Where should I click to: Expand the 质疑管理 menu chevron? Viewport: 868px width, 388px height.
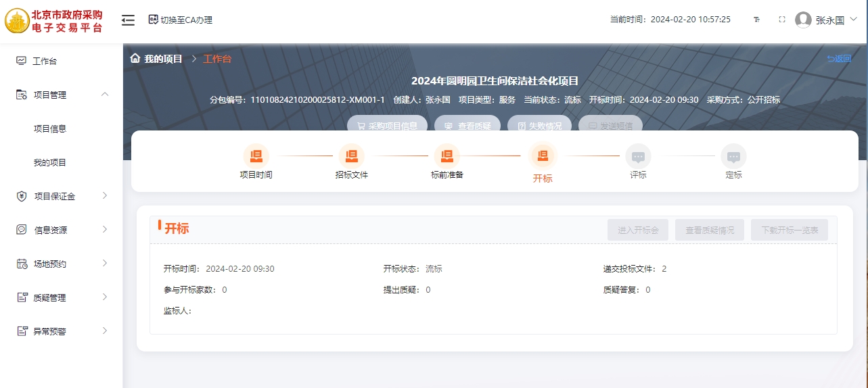click(x=105, y=297)
